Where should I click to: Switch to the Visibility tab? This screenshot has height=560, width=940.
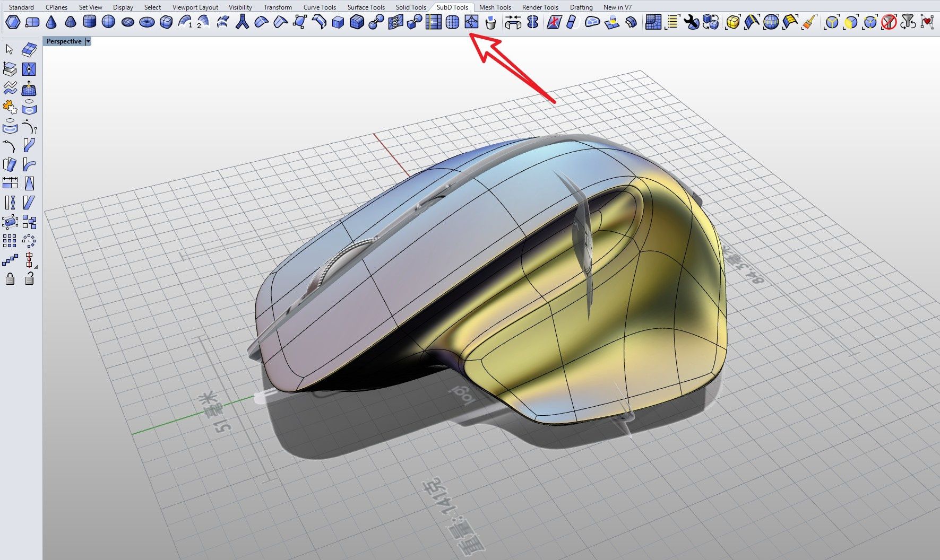240,7
